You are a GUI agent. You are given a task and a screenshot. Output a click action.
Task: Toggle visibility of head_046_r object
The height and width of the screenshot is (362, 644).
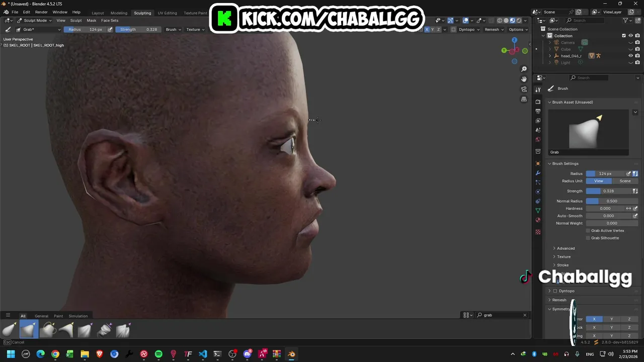point(630,56)
